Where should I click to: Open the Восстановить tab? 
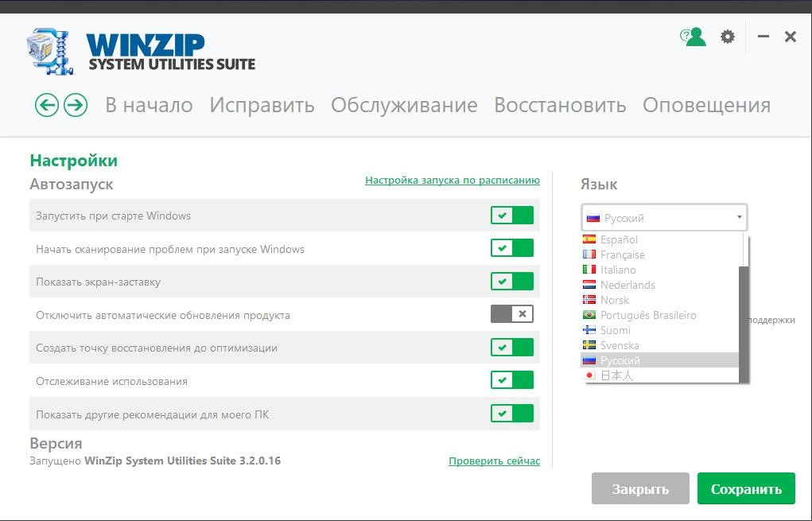(560, 105)
